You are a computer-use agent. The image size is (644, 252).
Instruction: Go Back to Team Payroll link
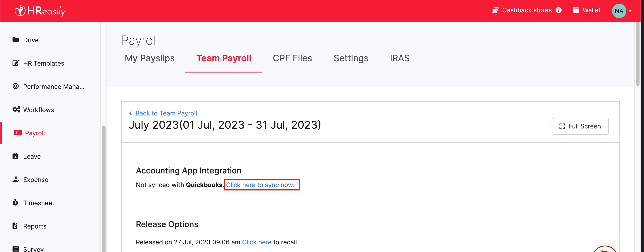166,113
